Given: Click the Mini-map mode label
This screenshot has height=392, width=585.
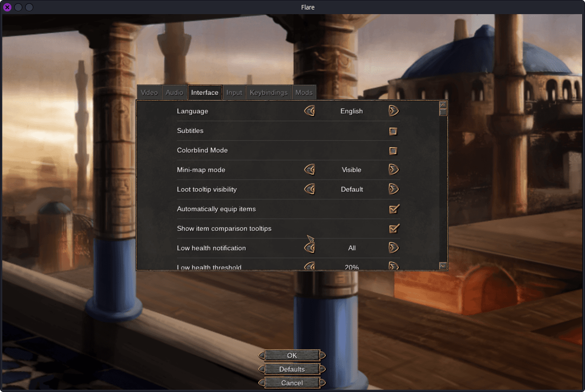Looking at the screenshot, I should [201, 170].
